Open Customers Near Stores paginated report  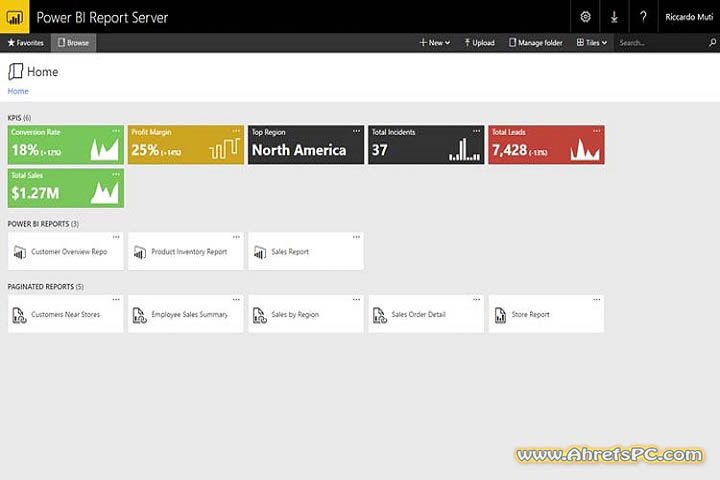(66, 314)
